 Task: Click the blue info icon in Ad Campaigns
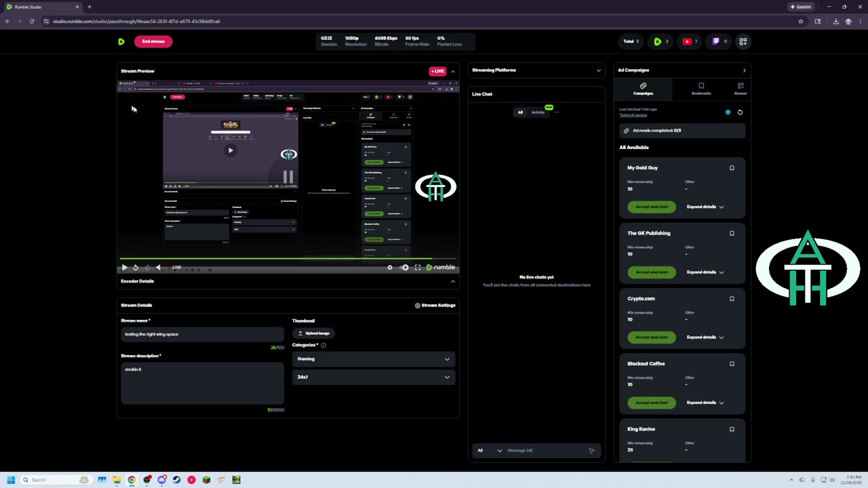tap(728, 113)
